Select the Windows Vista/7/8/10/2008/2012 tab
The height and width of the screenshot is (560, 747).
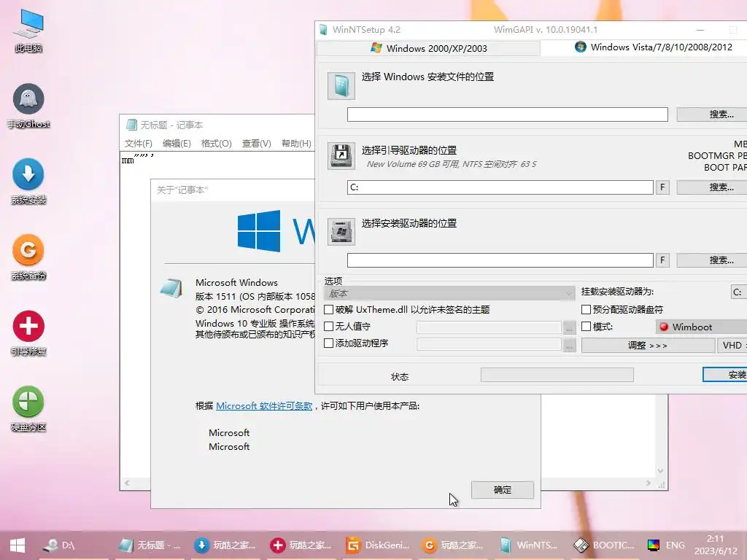point(643,47)
